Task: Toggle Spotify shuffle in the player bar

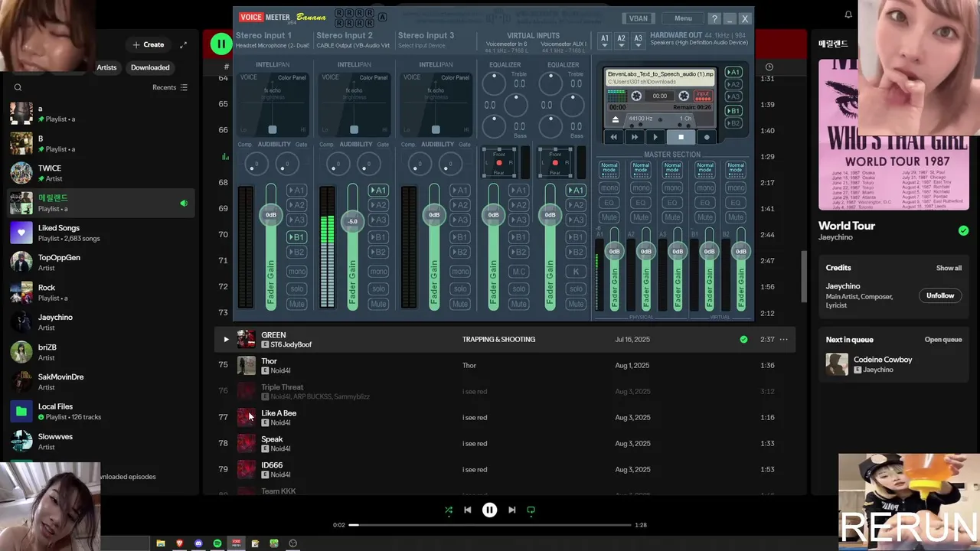Action: (x=449, y=510)
